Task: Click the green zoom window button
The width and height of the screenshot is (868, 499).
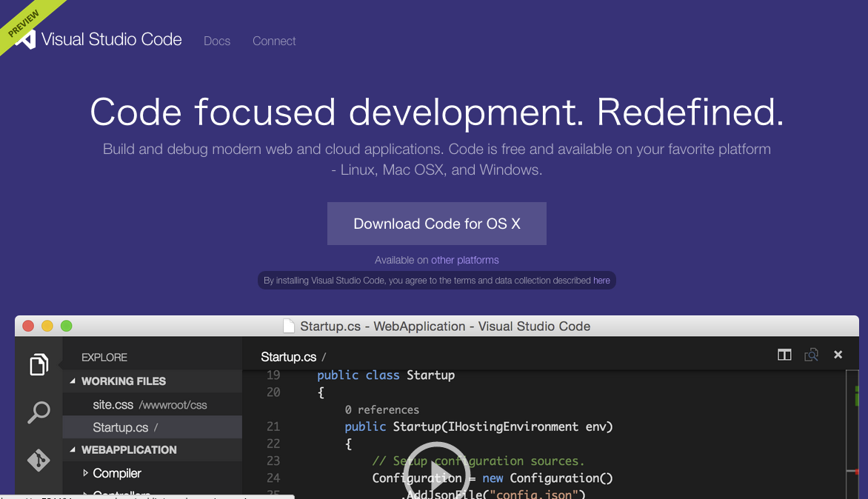Action: click(67, 326)
